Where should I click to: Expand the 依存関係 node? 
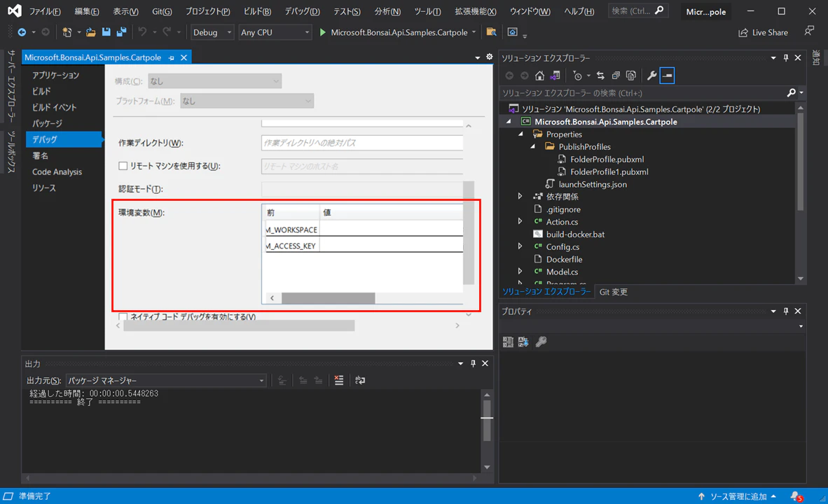tap(520, 196)
